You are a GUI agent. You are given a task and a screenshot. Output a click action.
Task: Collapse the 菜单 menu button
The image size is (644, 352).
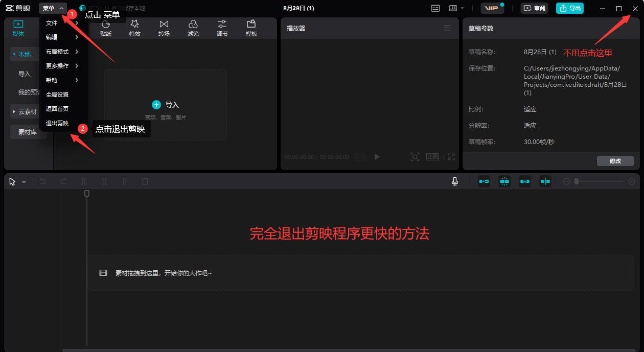coord(53,8)
